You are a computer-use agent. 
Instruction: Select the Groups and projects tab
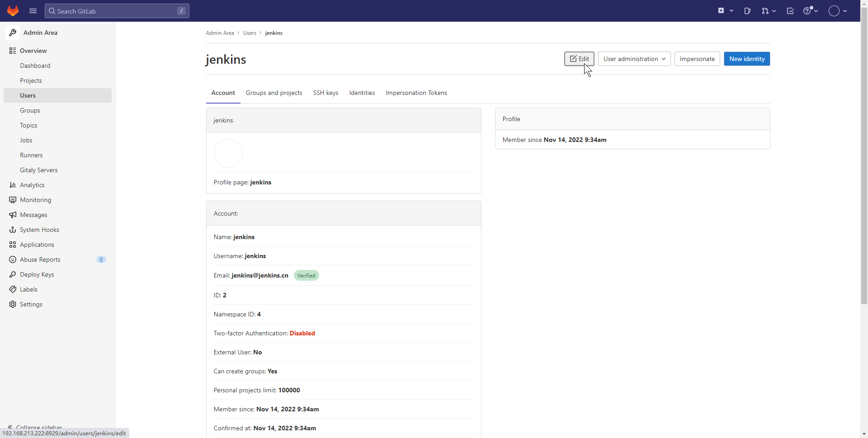[x=274, y=93]
